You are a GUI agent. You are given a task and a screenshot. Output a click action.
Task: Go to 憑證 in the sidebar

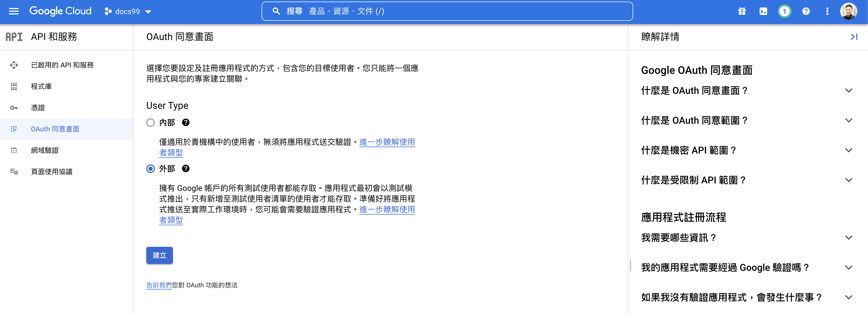click(x=38, y=108)
